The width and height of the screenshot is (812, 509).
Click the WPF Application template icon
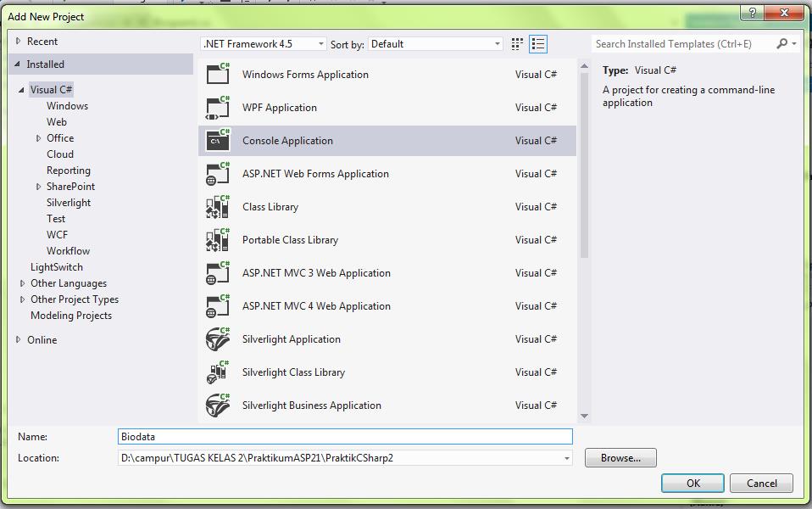tap(218, 107)
